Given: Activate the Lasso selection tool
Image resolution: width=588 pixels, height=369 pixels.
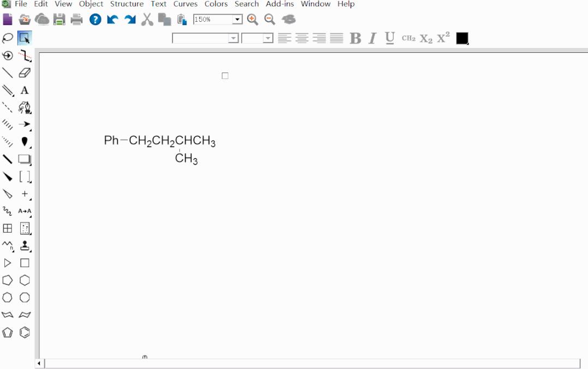Looking at the screenshot, I should [x=7, y=38].
